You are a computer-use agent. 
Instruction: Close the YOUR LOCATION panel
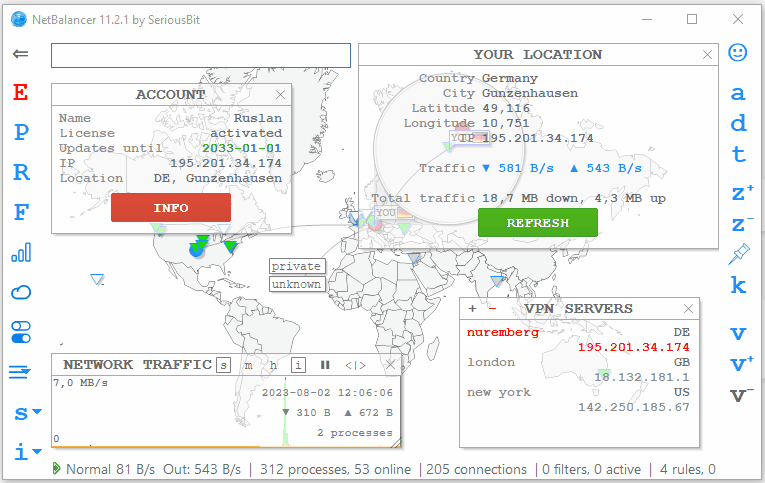pos(707,55)
